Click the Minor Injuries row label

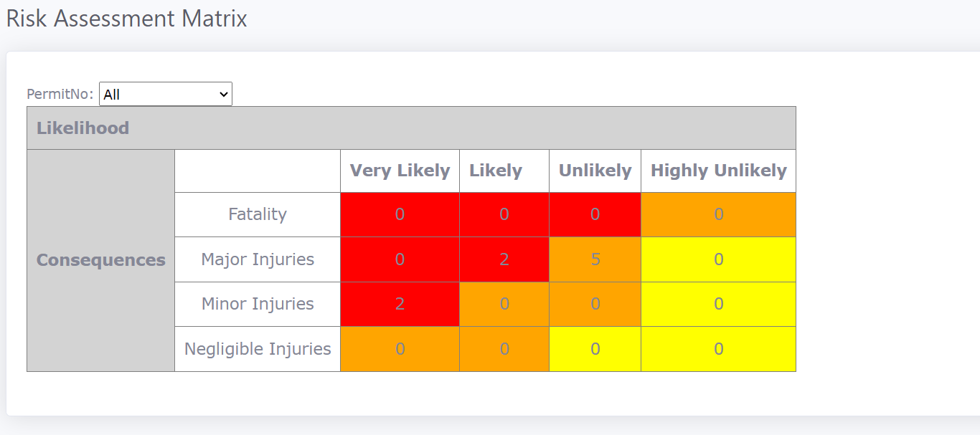257,304
